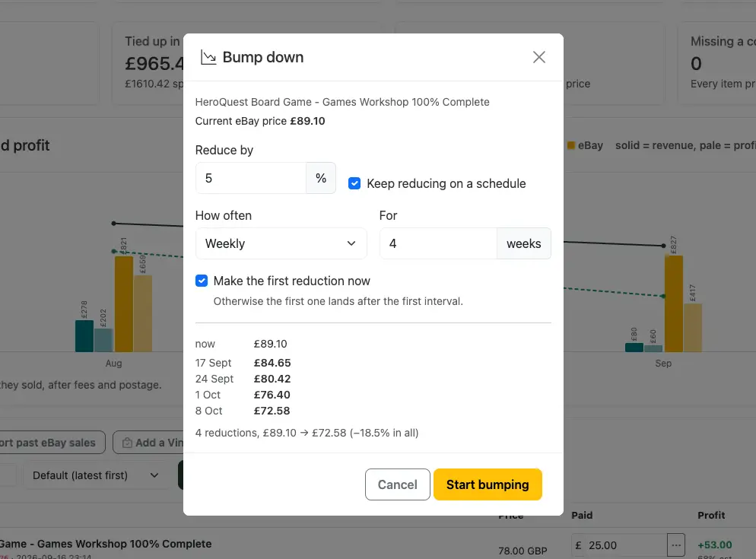Image resolution: width=756 pixels, height=559 pixels.
Task: Cancel the bump down dialog
Action: click(x=397, y=484)
